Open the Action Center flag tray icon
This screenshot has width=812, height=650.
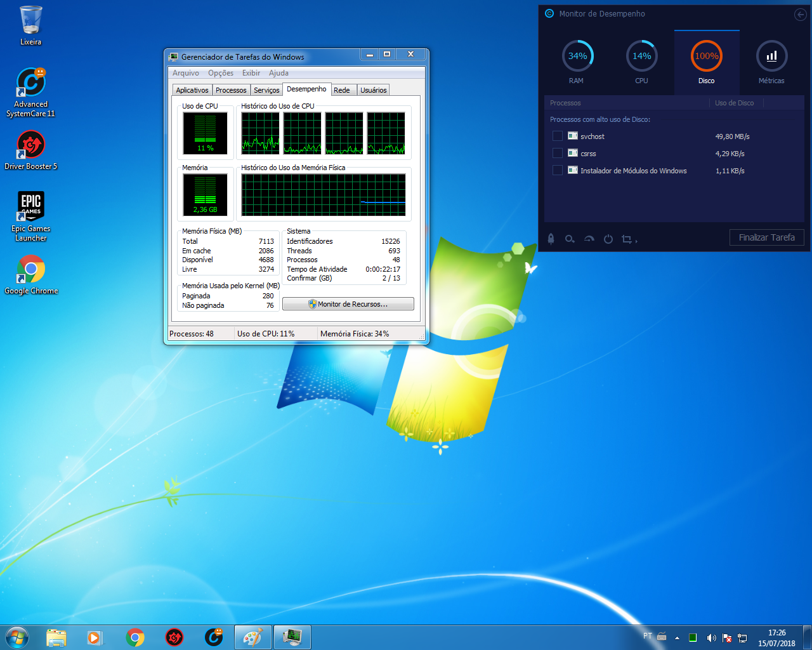pos(727,637)
